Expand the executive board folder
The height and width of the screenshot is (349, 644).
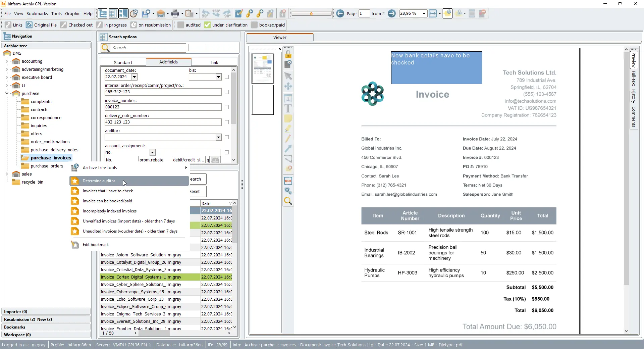tap(7, 78)
